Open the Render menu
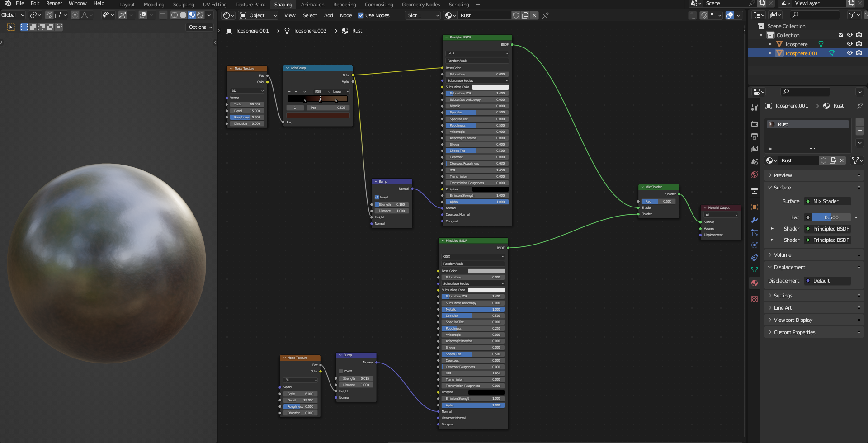The width and height of the screenshot is (868, 443). (x=54, y=3)
